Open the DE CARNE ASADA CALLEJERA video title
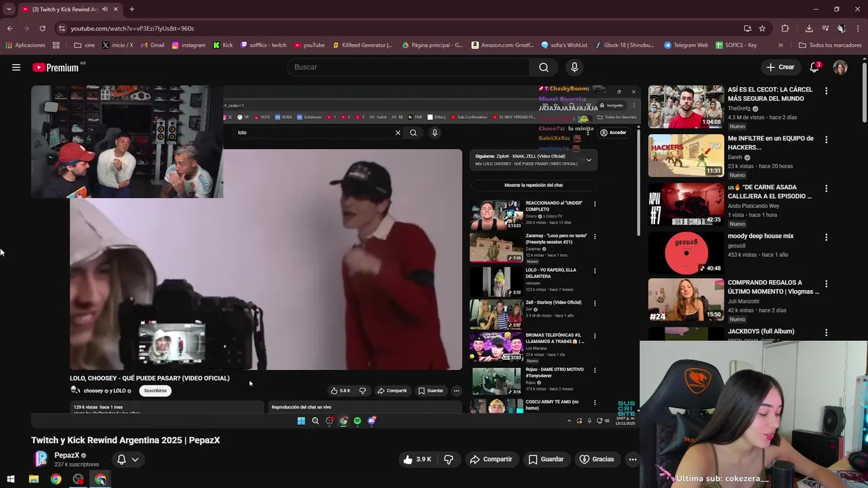 pos(770,192)
